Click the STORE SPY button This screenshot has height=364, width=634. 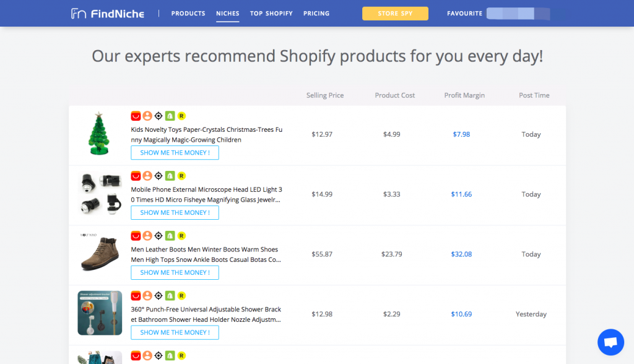point(395,14)
